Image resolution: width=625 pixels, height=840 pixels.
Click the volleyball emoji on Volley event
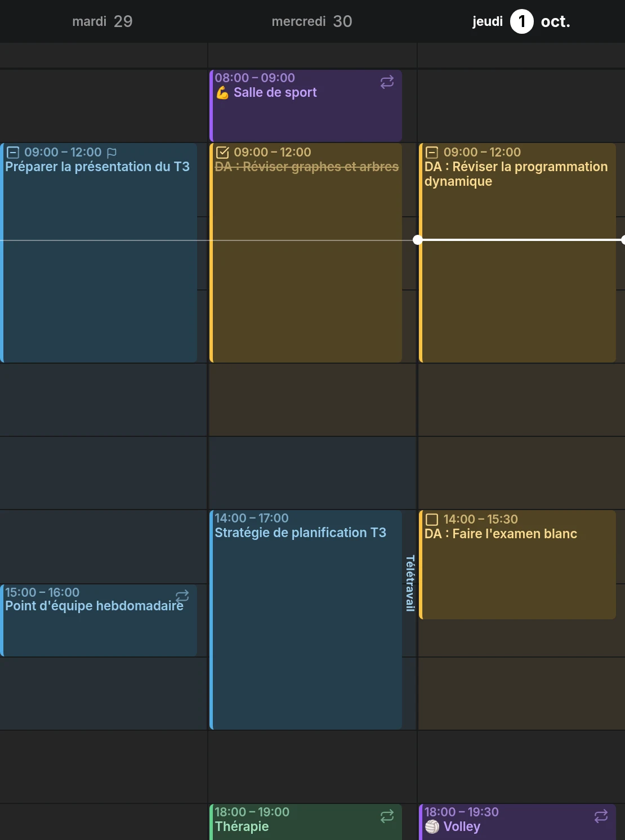pos(432,826)
